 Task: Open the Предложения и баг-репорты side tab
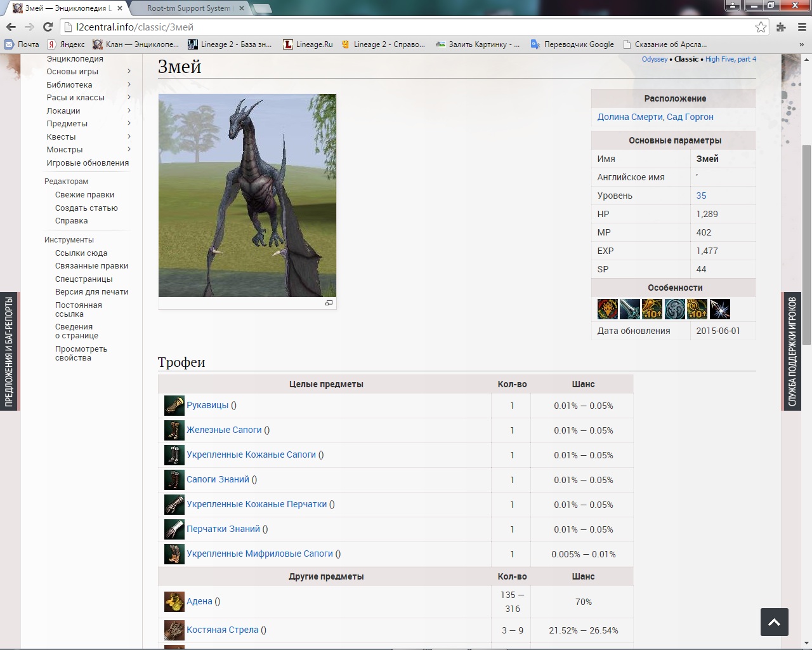coord(9,351)
